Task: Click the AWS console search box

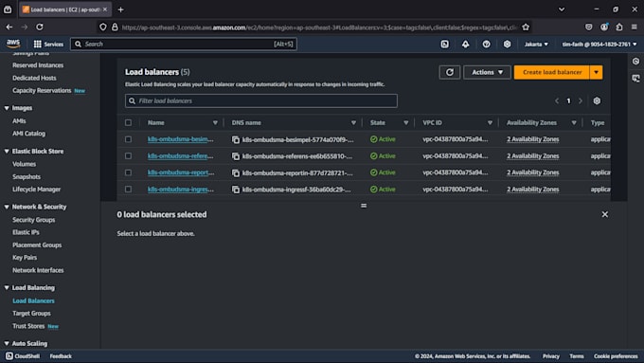Action: tap(184, 44)
